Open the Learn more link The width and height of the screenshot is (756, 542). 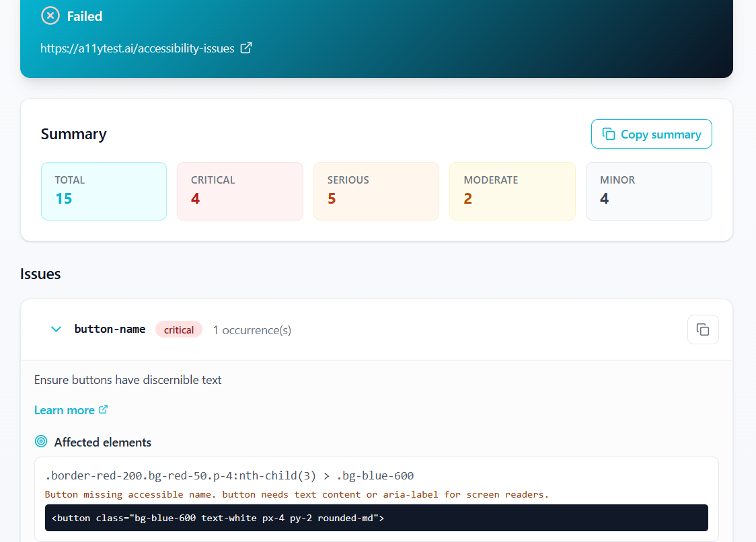tap(65, 409)
